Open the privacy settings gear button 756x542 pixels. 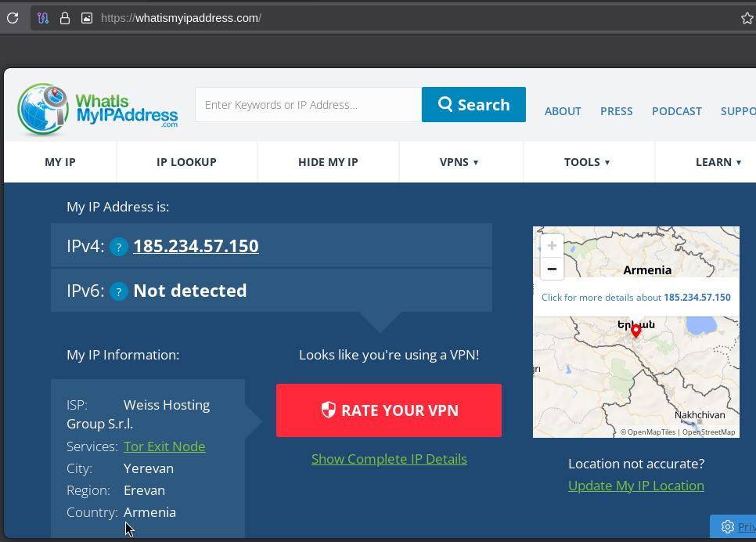point(728,526)
